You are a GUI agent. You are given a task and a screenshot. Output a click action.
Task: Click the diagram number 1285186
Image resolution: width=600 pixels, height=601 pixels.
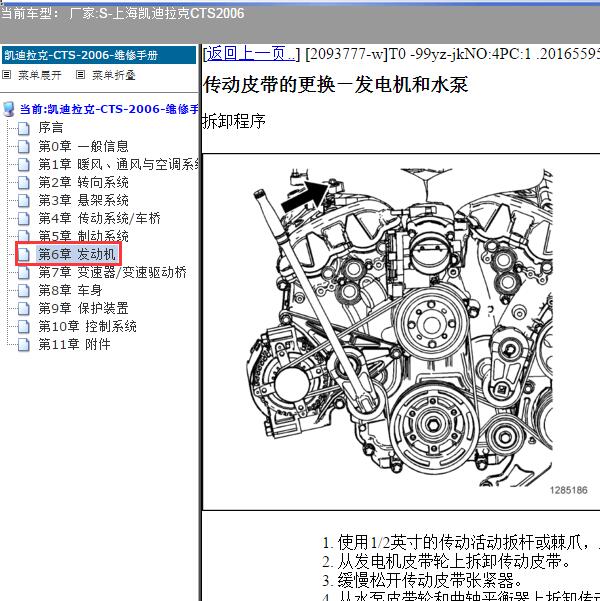click(569, 490)
